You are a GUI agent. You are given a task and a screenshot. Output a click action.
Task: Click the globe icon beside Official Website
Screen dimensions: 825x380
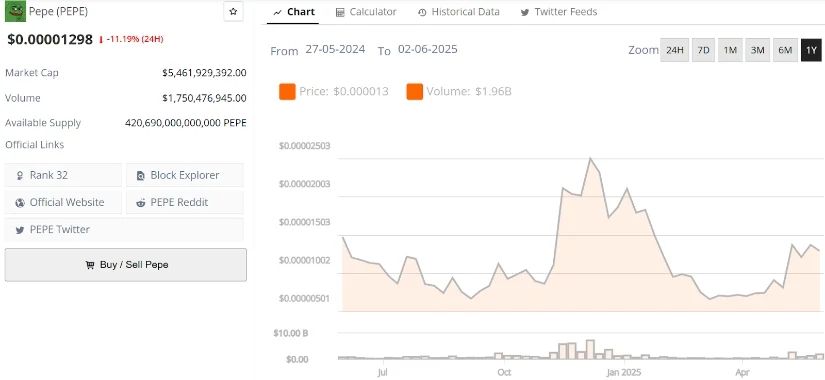click(20, 203)
